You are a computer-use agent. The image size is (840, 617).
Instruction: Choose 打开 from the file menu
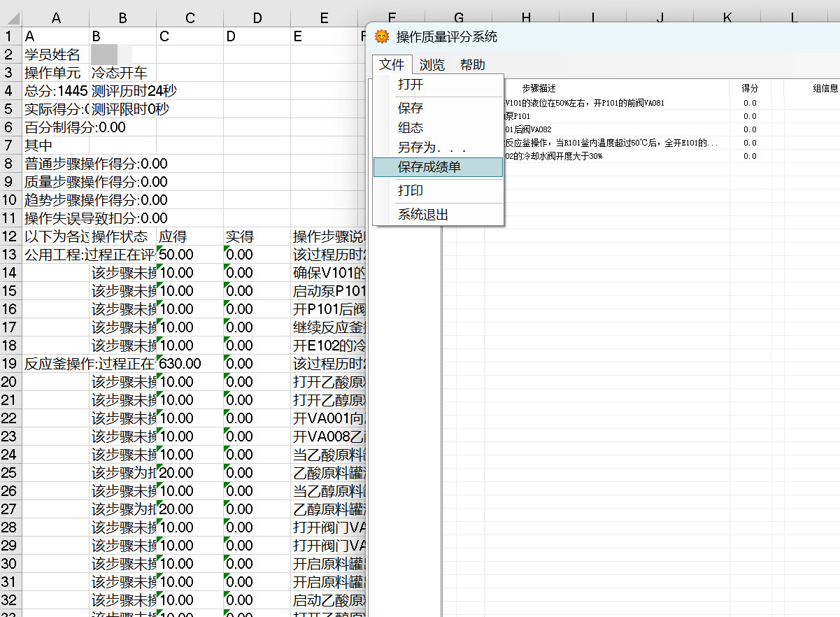tap(411, 85)
